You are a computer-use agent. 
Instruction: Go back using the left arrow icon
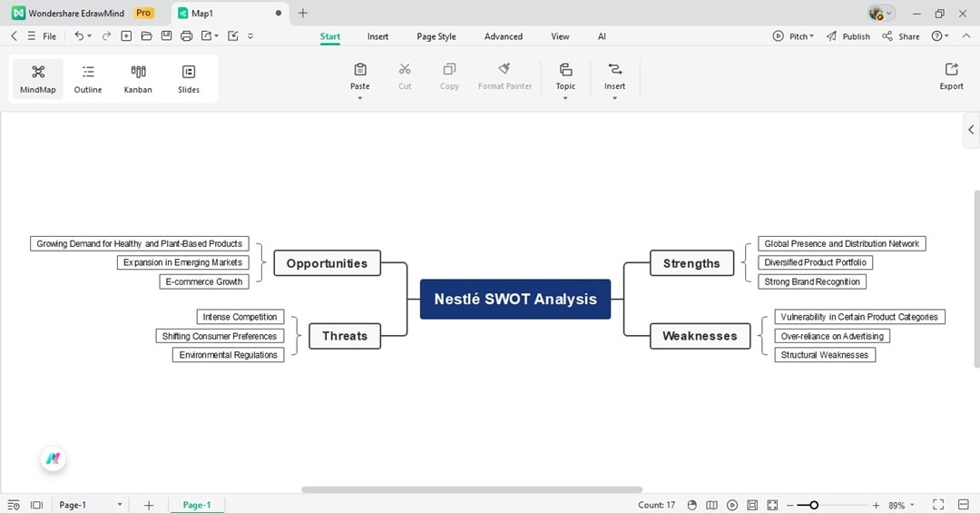(x=14, y=36)
